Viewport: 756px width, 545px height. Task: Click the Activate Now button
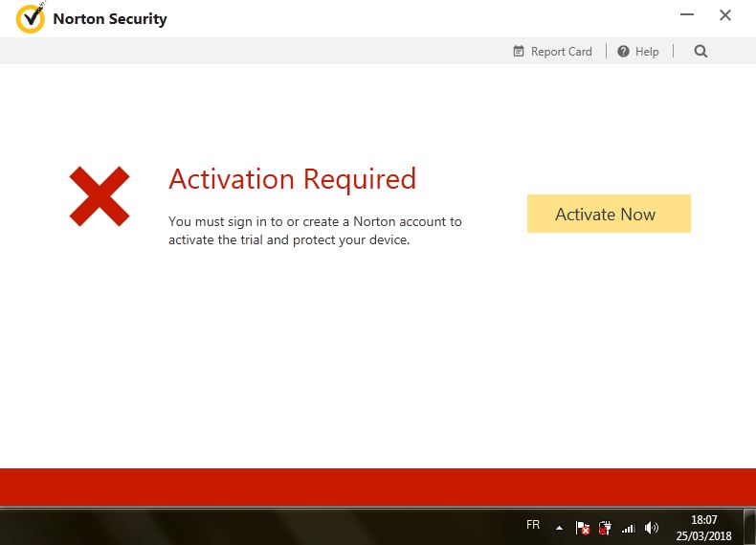coord(609,214)
